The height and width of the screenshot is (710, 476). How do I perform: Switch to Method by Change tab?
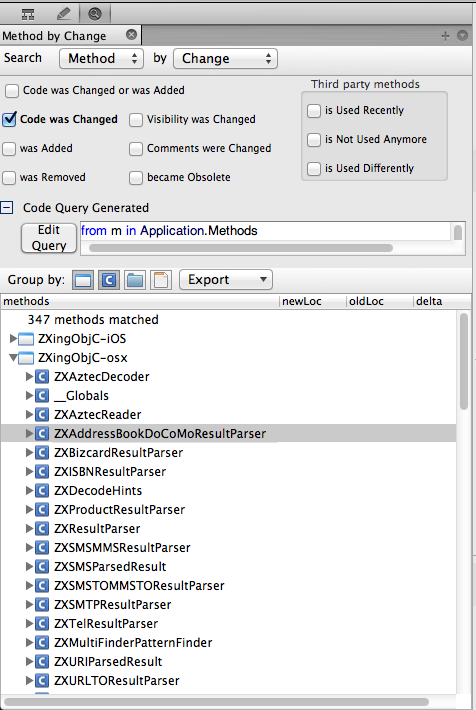[54, 36]
